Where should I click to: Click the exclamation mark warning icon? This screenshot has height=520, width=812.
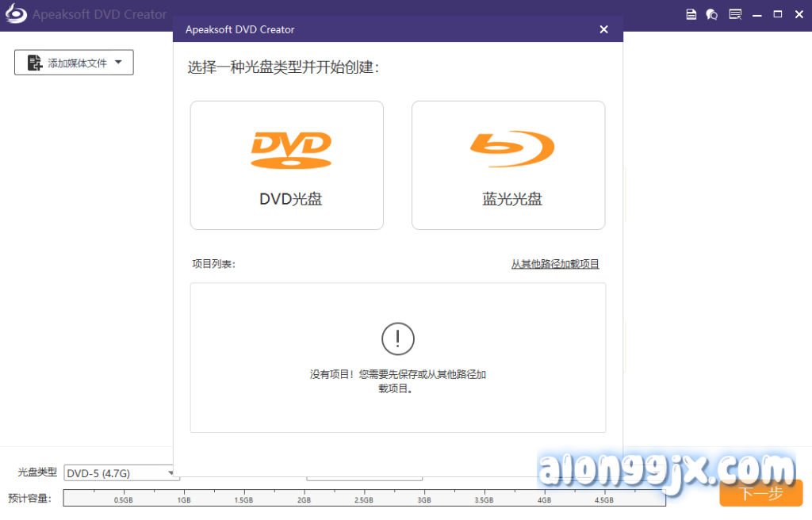tap(398, 339)
